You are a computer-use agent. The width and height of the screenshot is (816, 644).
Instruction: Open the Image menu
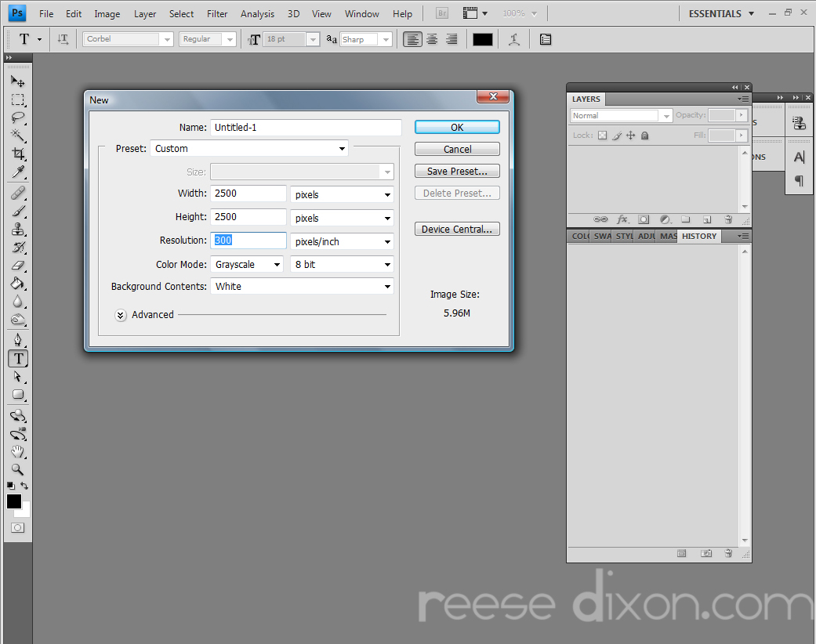(107, 14)
